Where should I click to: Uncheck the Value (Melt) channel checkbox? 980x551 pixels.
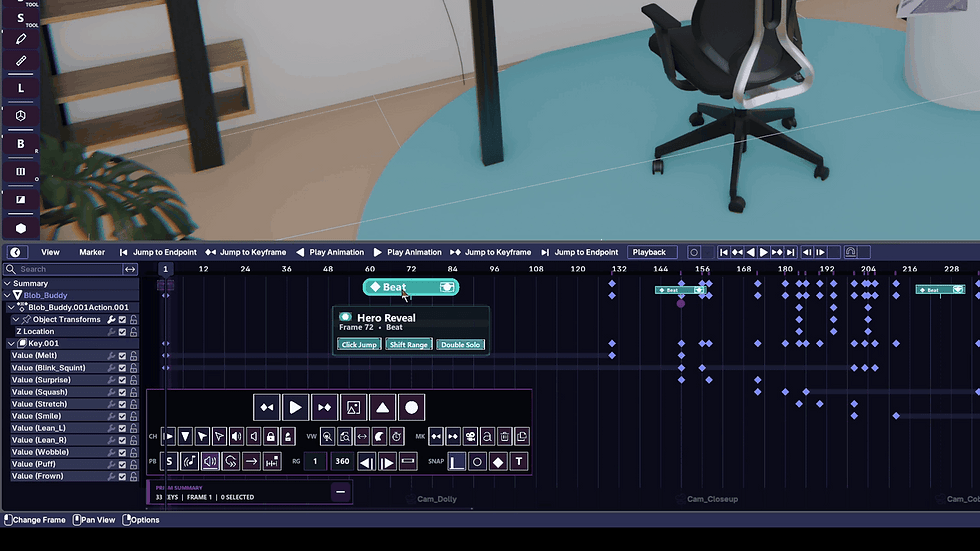point(122,355)
